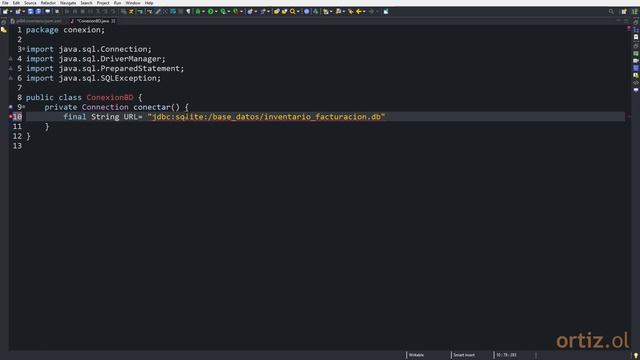Click the Last Edit Location icon
The height and width of the screenshot is (360, 640).
click(350, 11)
